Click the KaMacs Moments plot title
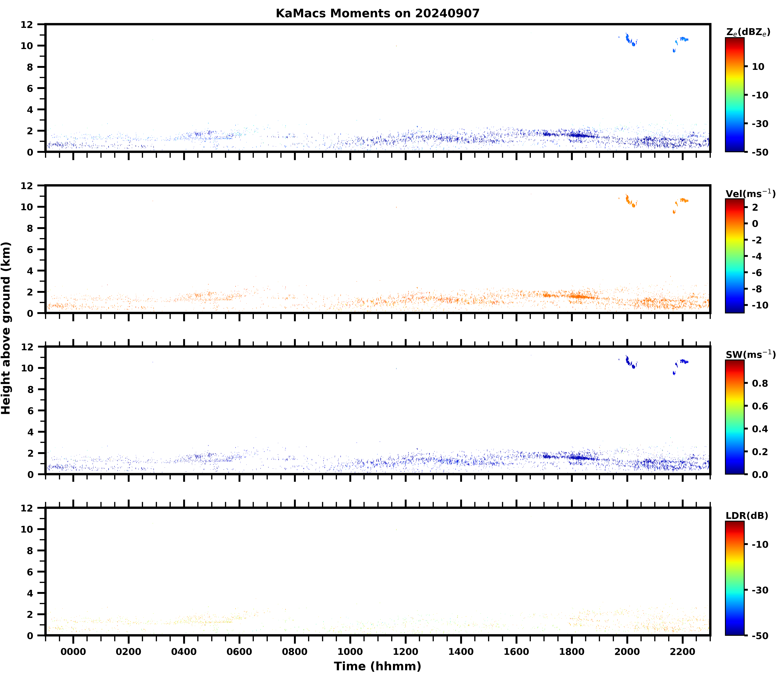 (377, 13)
